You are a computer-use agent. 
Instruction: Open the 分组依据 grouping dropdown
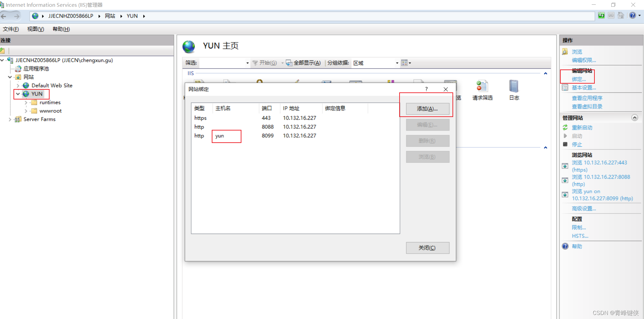pos(397,63)
